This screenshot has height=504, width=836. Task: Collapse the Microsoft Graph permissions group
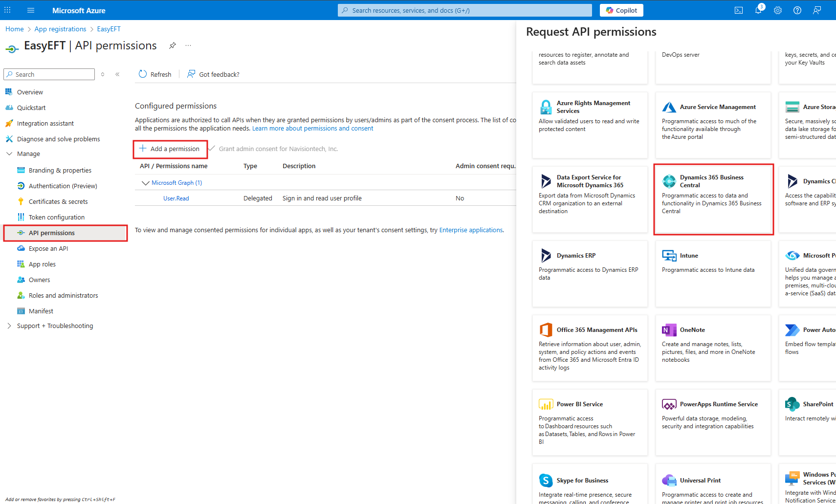[145, 183]
